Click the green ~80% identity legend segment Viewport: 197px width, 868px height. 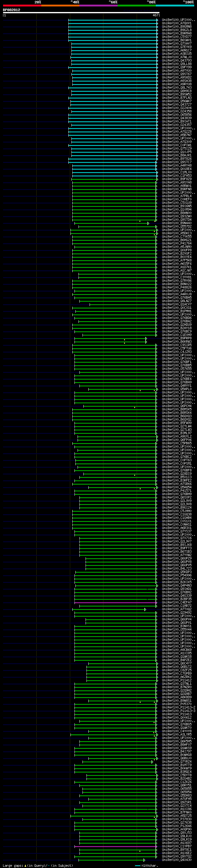click(137, 6)
